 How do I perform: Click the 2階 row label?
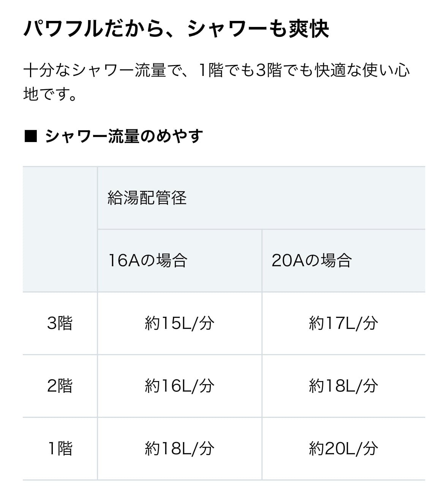[x=60, y=386]
